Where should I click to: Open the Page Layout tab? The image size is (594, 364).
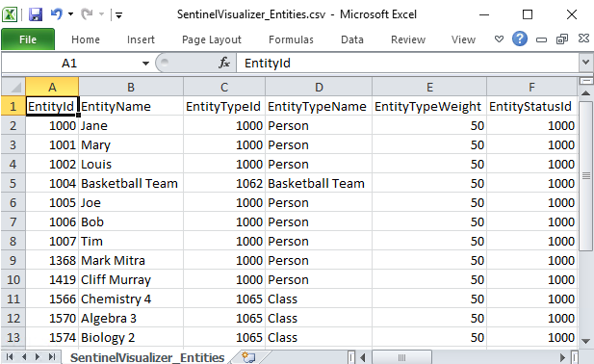coord(212,39)
